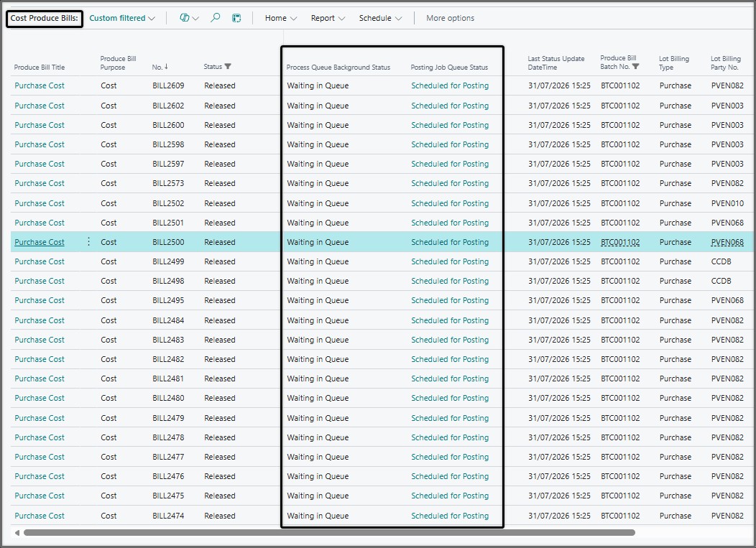Open Purchase Cost link for BILL2573
This screenshot has width=756, height=548.
pyautogui.click(x=40, y=184)
